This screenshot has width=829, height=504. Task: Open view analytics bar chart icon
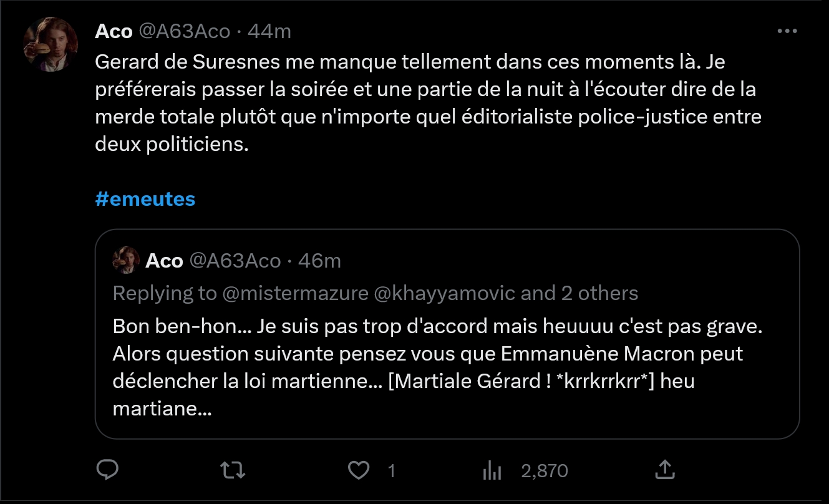[492, 470]
